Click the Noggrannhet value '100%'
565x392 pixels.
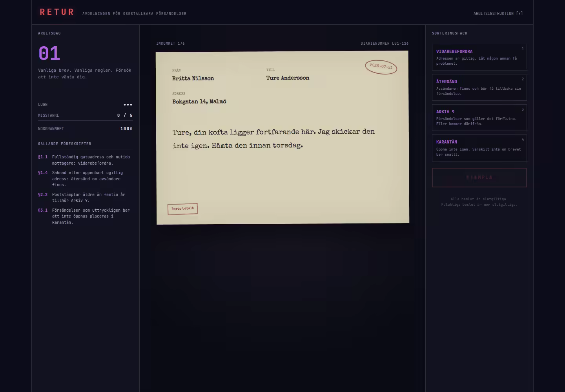[x=126, y=129]
